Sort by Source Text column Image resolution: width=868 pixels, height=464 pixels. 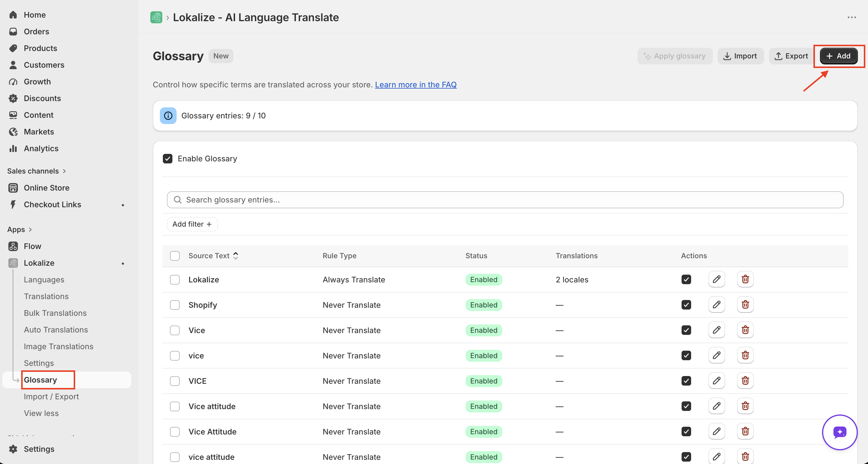[x=213, y=256]
